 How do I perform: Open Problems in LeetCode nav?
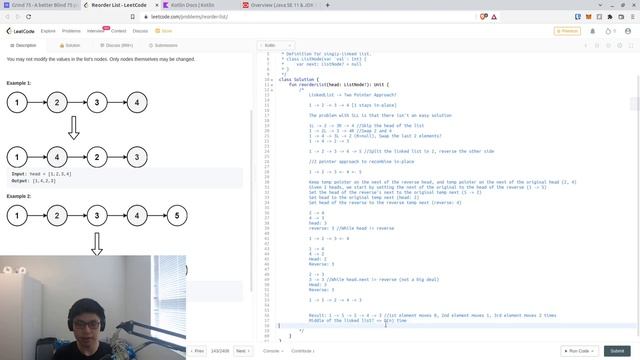(x=71, y=31)
